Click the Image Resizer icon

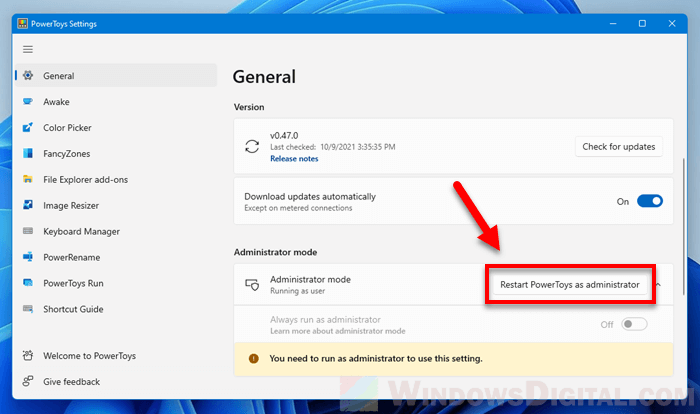28,205
